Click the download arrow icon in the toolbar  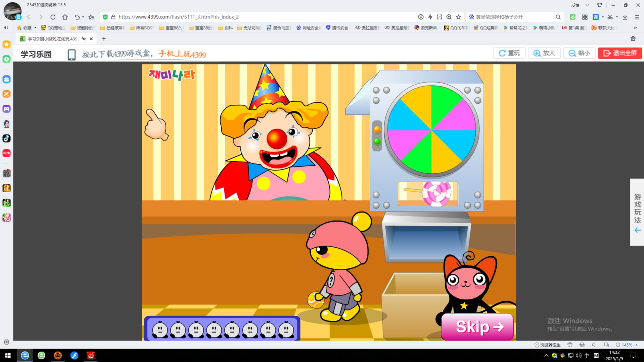point(625,17)
